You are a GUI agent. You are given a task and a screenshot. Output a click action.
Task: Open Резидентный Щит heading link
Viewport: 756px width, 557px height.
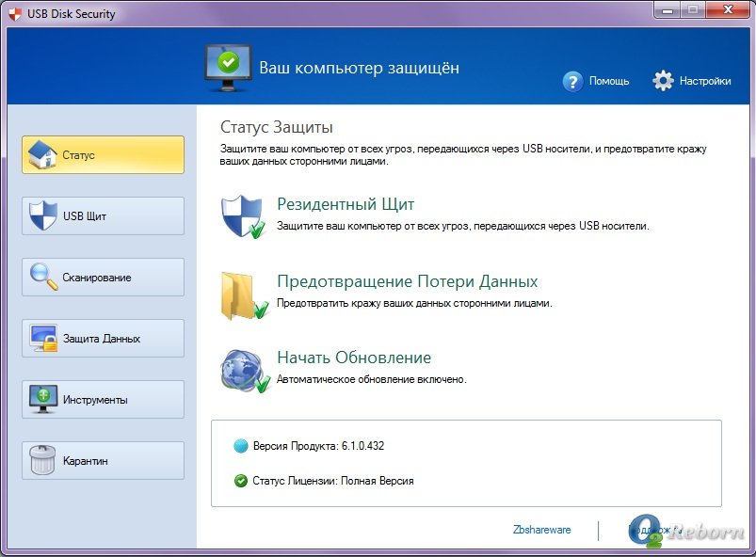pos(346,204)
